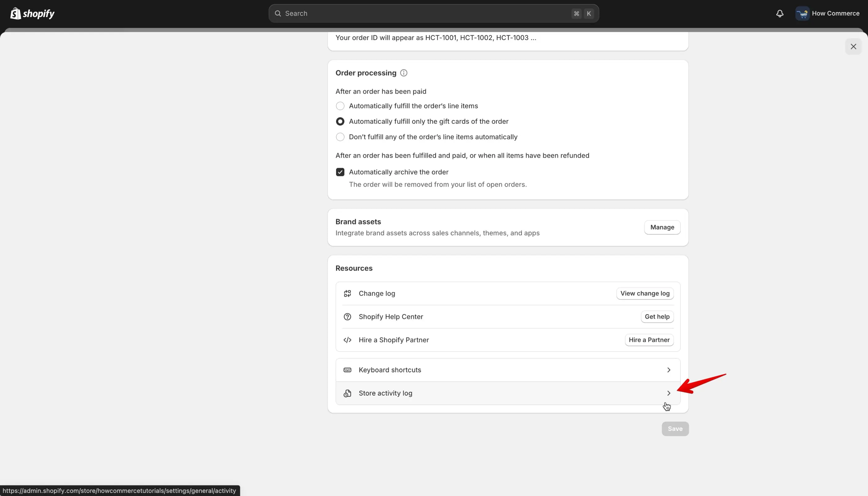The width and height of the screenshot is (868, 496).
Task: Click the Manage button for Brand assets
Action: click(662, 227)
